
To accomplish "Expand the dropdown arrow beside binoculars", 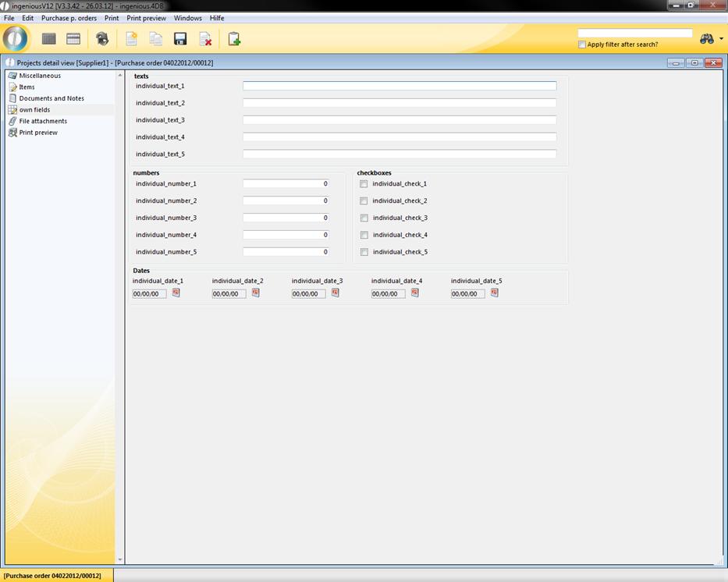I will point(722,39).
